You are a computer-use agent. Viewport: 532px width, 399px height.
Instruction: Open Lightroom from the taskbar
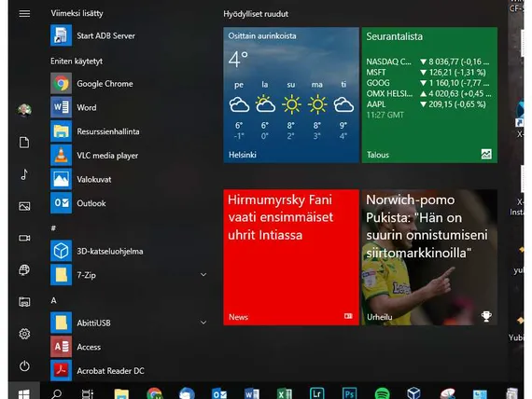317,393
